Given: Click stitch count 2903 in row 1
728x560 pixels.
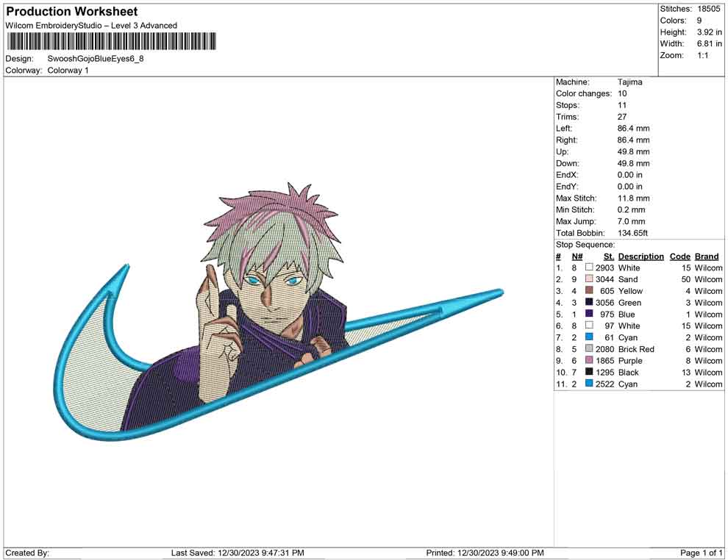Looking at the screenshot, I should pos(605,268).
